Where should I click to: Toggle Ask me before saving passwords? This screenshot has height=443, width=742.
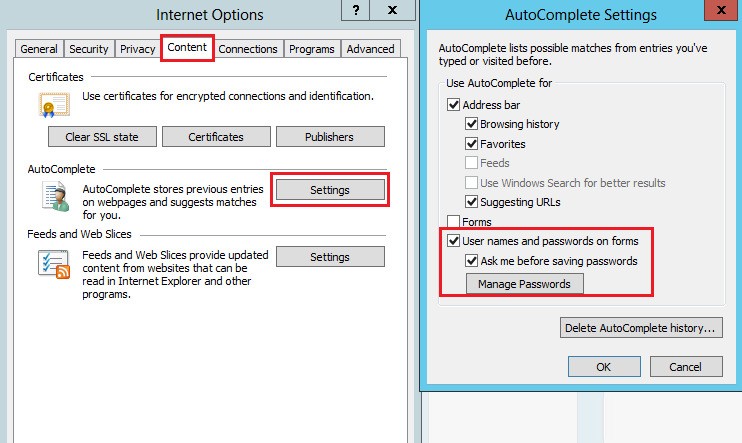point(472,262)
